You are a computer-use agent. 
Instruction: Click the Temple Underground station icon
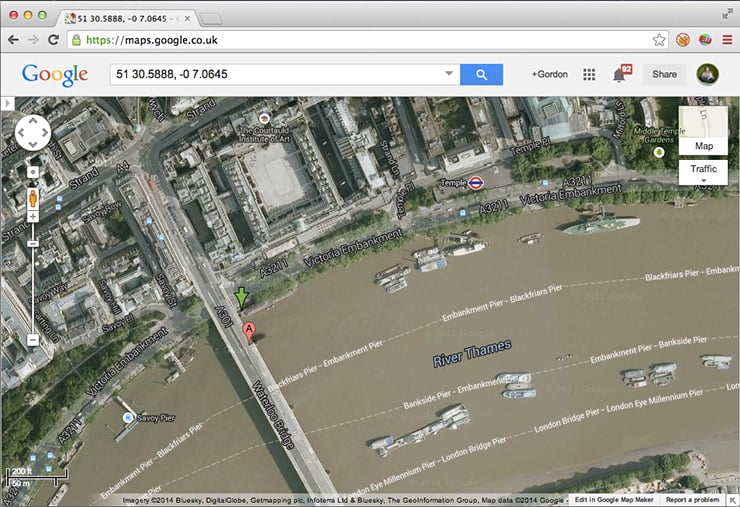point(476,183)
